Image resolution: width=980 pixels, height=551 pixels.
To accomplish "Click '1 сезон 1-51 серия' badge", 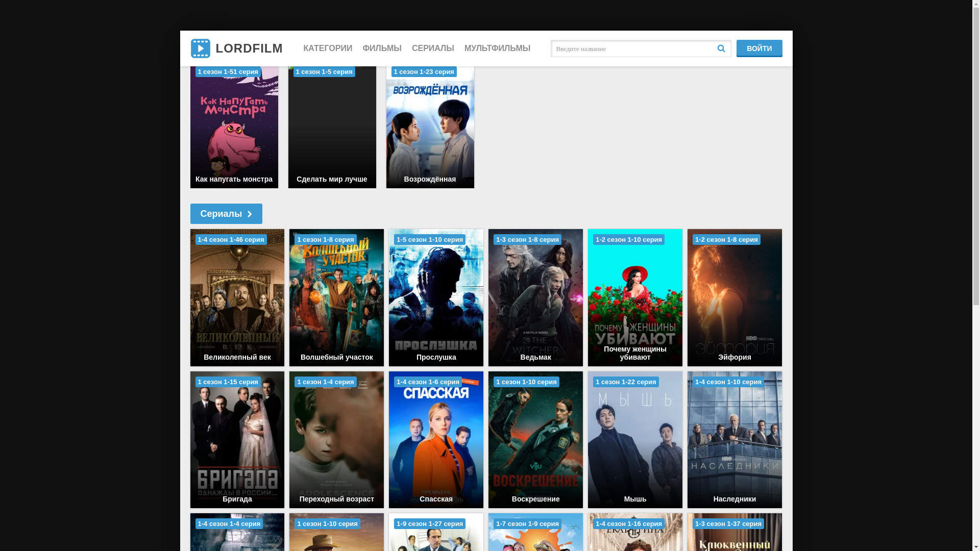I will [x=228, y=72].
